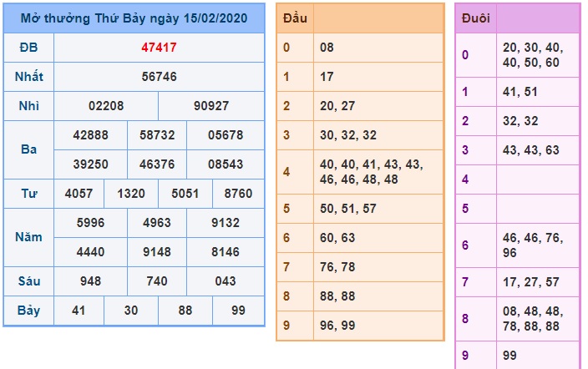Select seventh prize number 88 in Bảy row

[185, 311]
